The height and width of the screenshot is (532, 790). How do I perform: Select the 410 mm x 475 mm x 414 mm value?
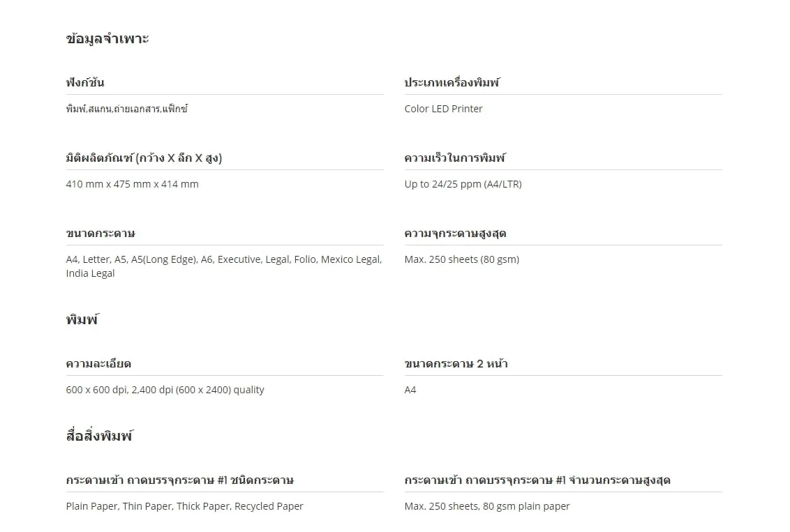(132, 184)
